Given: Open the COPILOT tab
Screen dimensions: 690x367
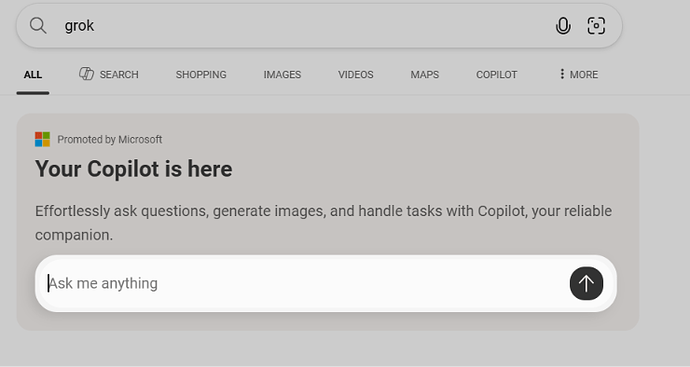Looking at the screenshot, I should click(x=496, y=75).
